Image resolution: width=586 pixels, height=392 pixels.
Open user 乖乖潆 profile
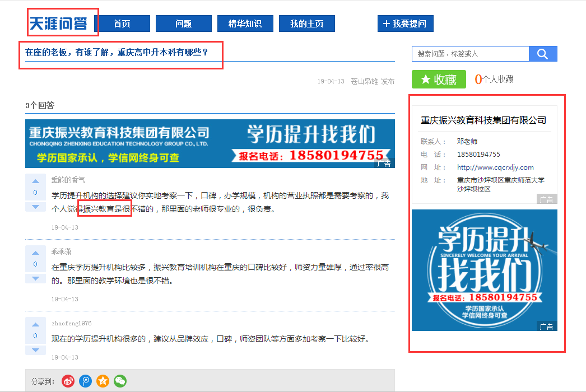pos(61,251)
